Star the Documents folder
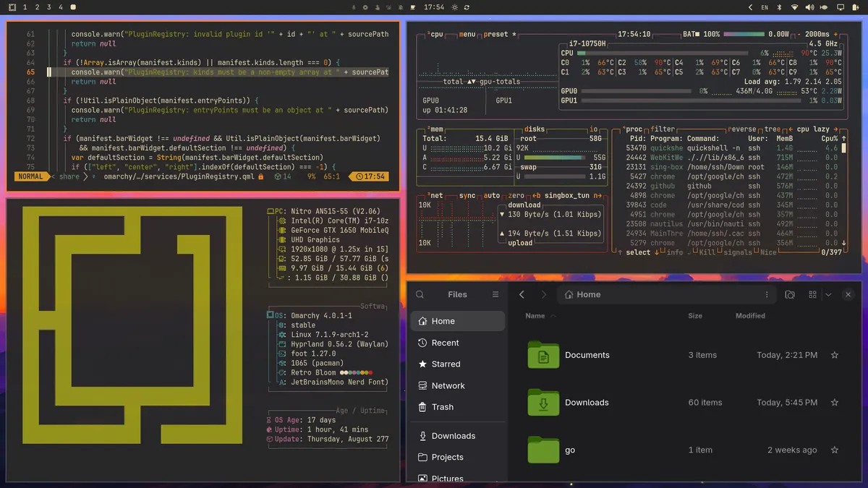Image resolution: width=868 pixels, height=488 pixels. [835, 355]
